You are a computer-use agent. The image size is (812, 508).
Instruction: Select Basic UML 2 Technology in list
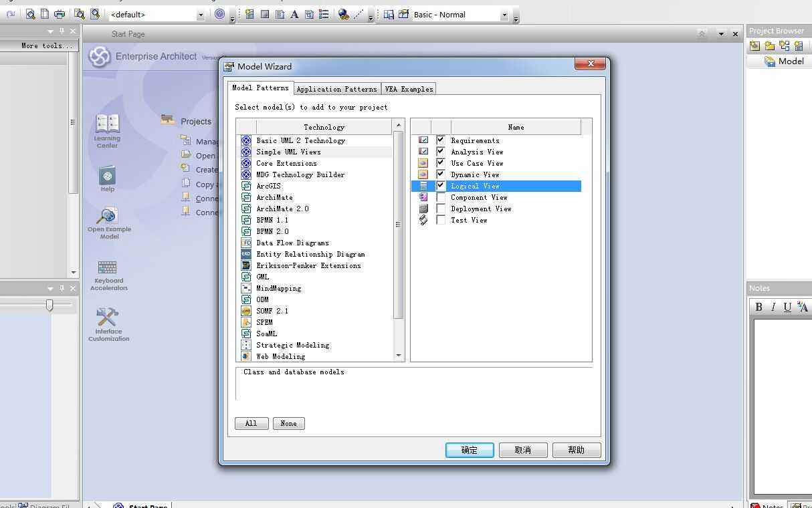pyautogui.click(x=300, y=140)
